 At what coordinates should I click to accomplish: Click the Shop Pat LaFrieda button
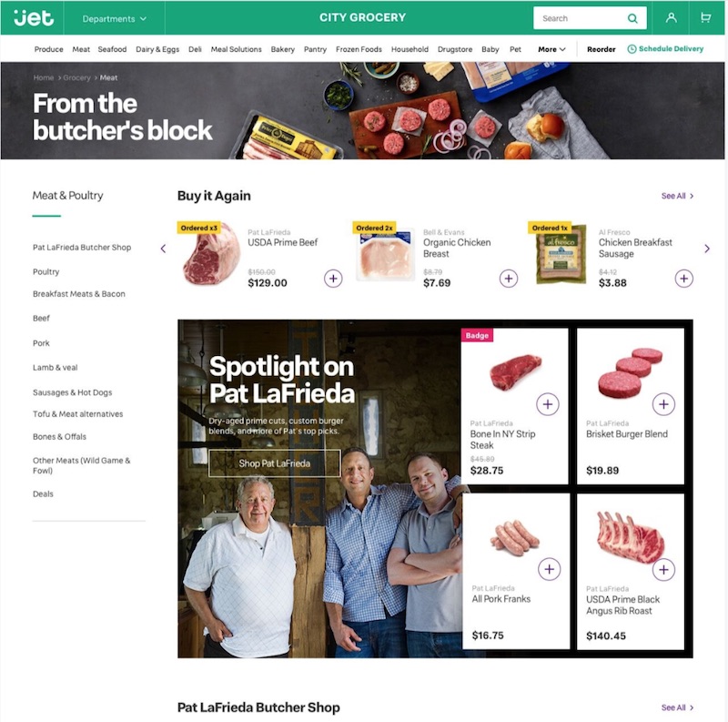click(275, 463)
